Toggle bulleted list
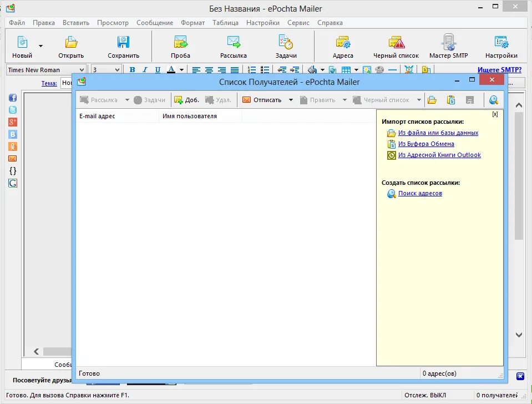 click(x=265, y=69)
